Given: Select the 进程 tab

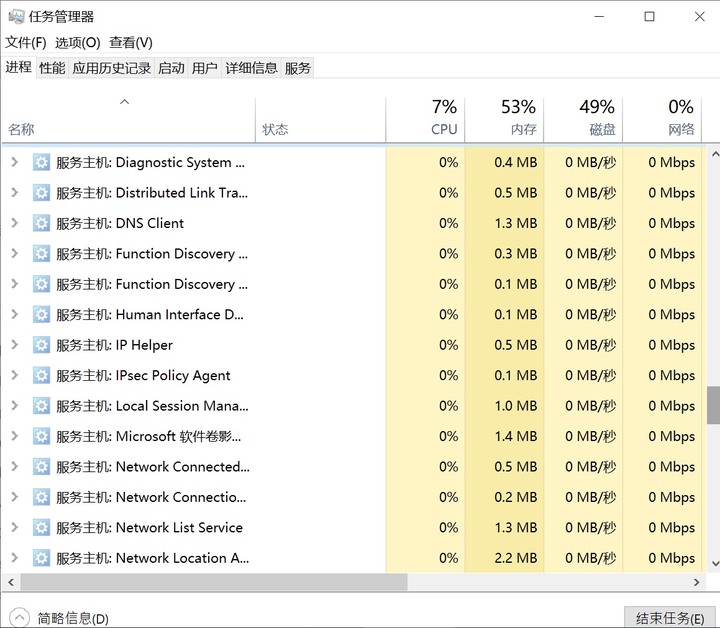Looking at the screenshot, I should click(x=18, y=67).
